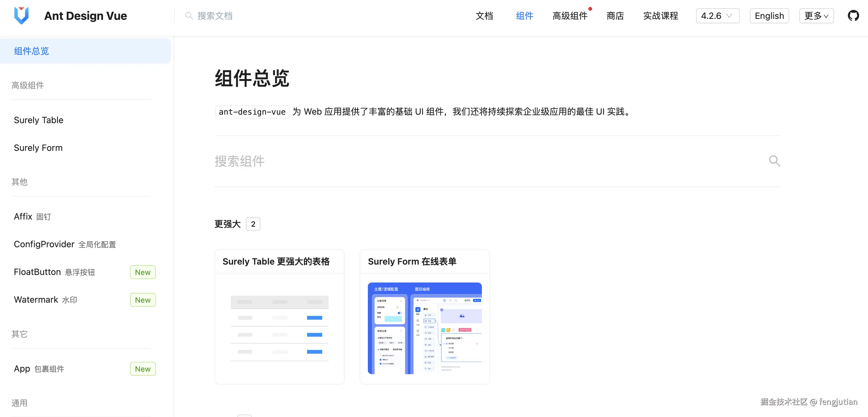Click the Ant Design Vue logo icon
Screen dimensions: 868x417
coord(21,15)
